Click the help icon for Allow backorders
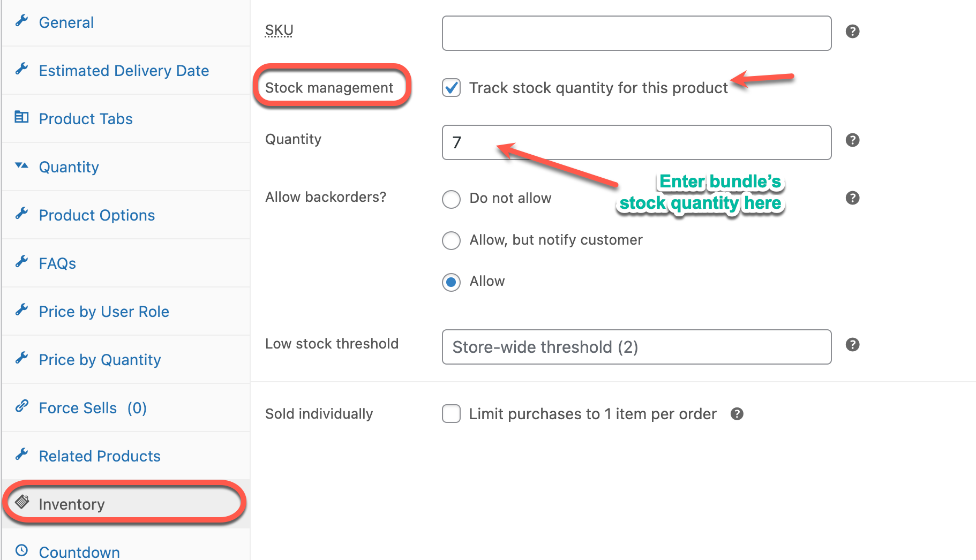Viewport: 976px width, 560px height. coord(852,198)
